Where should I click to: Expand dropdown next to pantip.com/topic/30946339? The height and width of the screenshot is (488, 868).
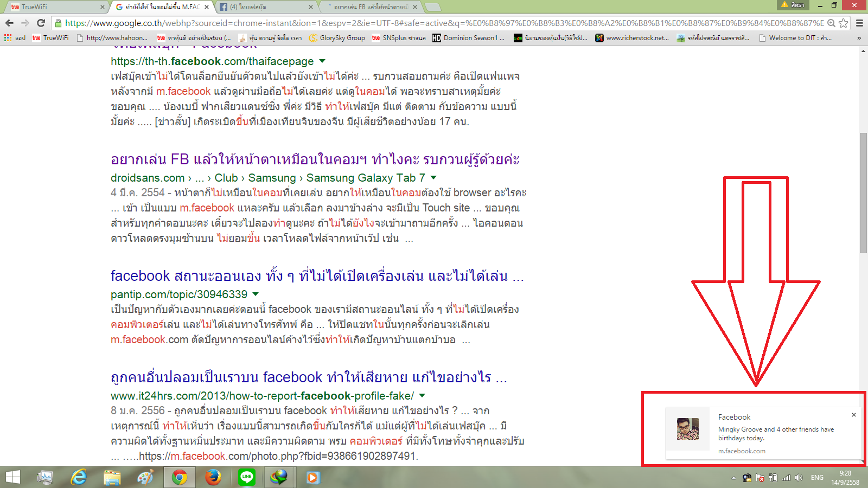point(256,294)
